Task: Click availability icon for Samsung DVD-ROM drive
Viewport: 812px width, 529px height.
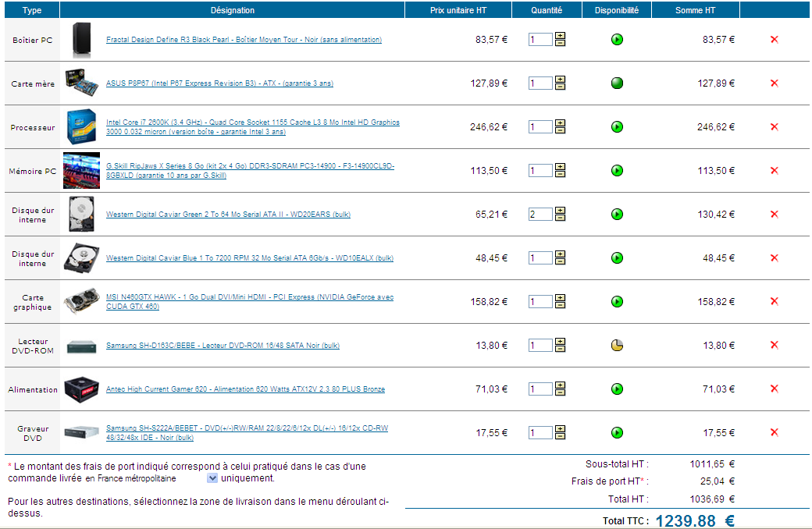Action: (617, 346)
